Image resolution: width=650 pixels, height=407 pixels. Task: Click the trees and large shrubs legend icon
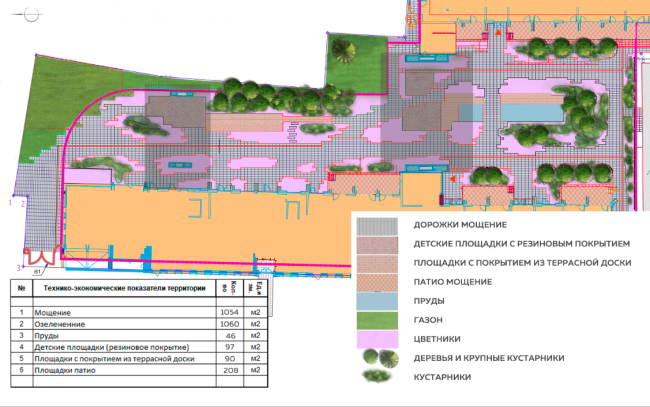click(381, 357)
